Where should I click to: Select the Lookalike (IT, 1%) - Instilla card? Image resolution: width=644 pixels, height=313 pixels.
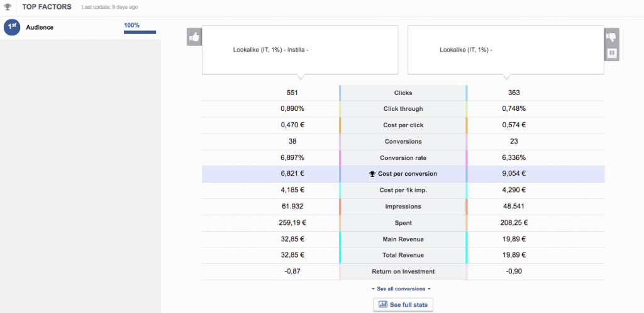(x=300, y=50)
